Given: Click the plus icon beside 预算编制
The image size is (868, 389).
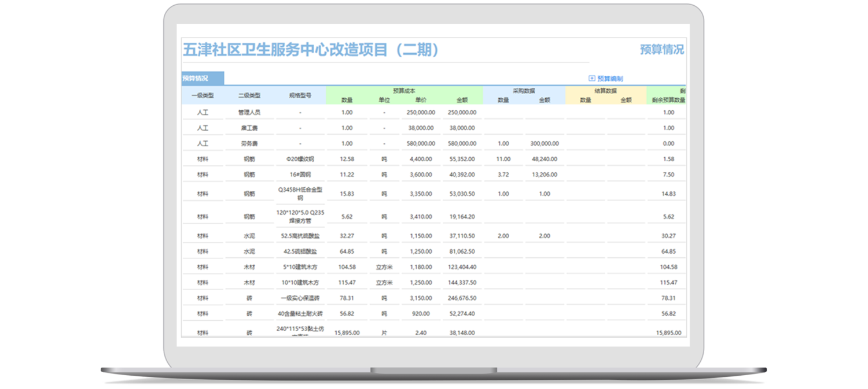Looking at the screenshot, I should coord(591,79).
